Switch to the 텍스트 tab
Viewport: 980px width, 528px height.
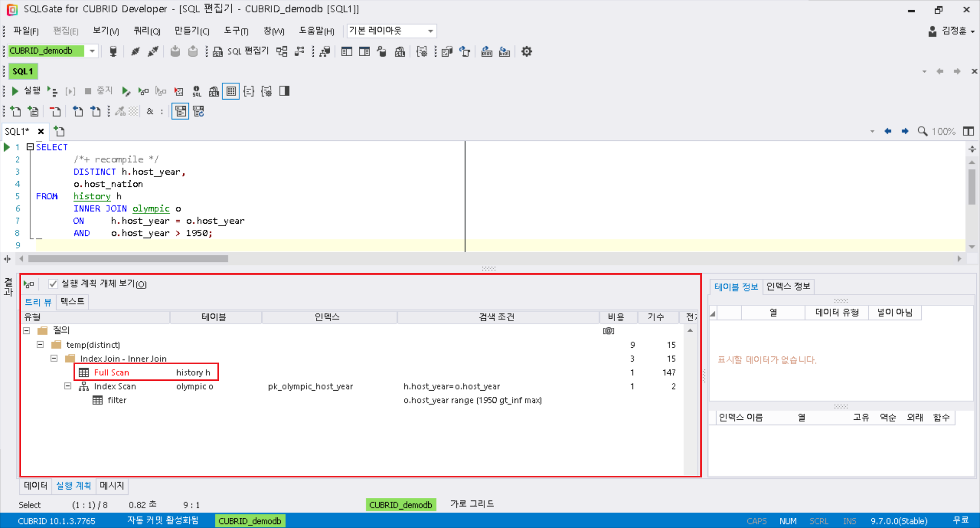click(x=72, y=302)
